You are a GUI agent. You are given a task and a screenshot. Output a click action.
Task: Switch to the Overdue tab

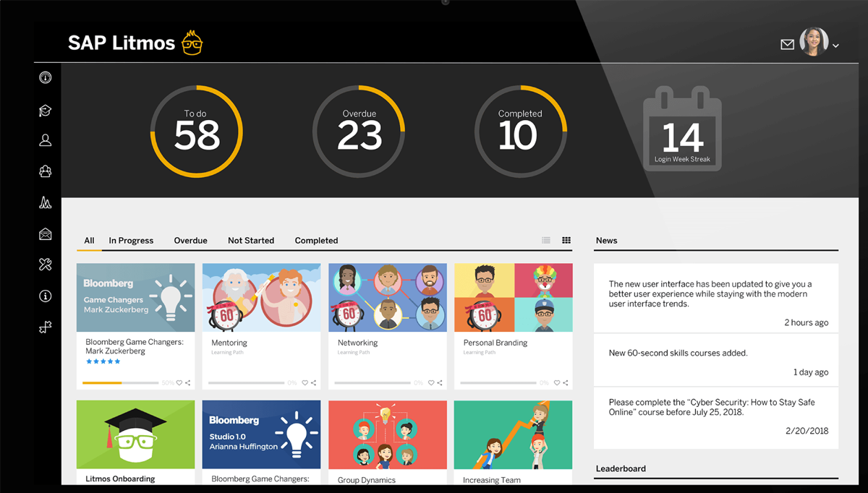pyautogui.click(x=190, y=240)
